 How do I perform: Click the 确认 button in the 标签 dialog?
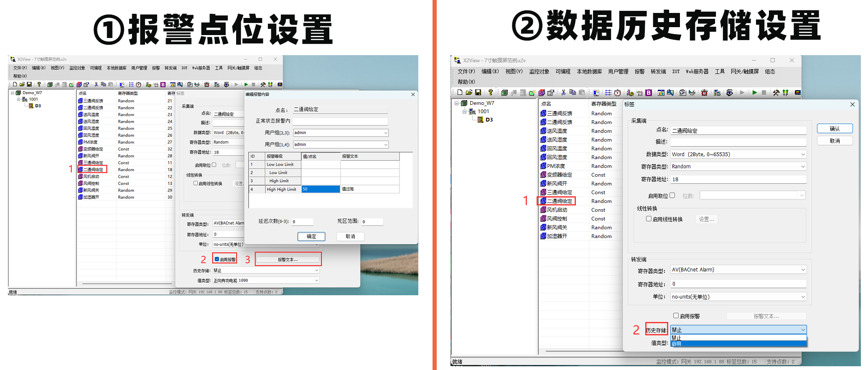(x=835, y=129)
